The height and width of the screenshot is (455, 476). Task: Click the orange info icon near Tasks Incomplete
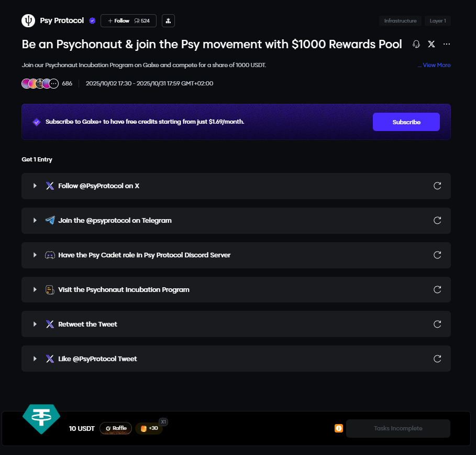pyautogui.click(x=339, y=429)
